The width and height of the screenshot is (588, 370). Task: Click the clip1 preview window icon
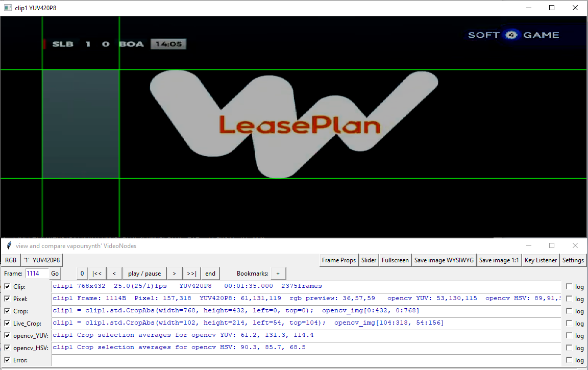pyautogui.click(x=8, y=8)
